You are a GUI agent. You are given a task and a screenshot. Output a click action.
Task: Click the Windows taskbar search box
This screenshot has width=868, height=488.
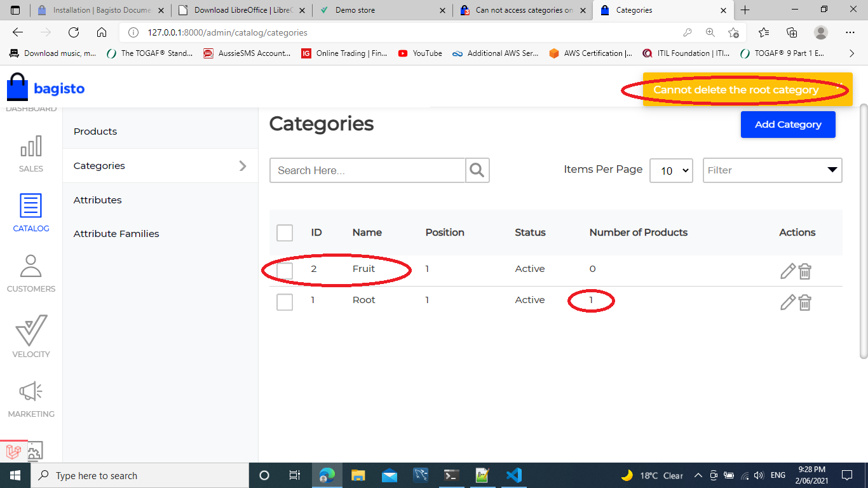pyautogui.click(x=139, y=475)
